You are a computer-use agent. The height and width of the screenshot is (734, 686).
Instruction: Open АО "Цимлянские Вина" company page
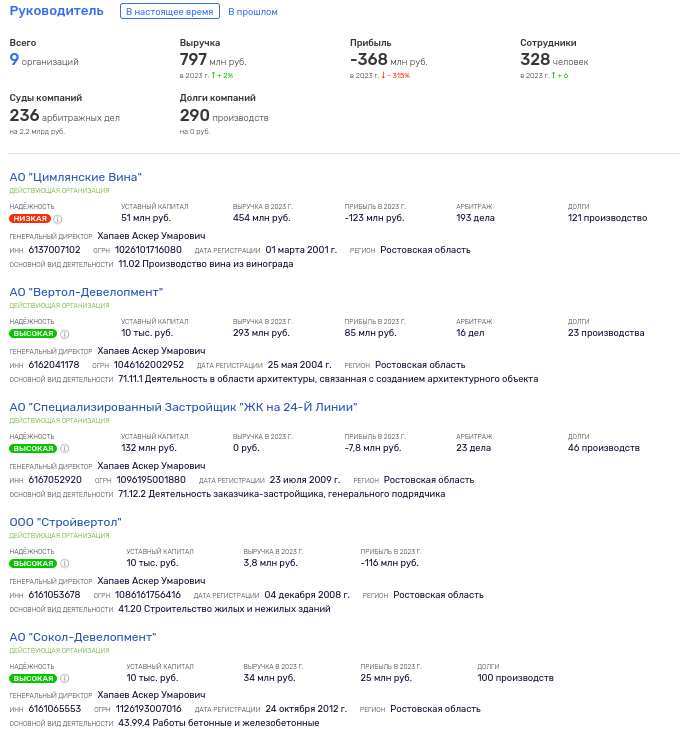click(75, 177)
